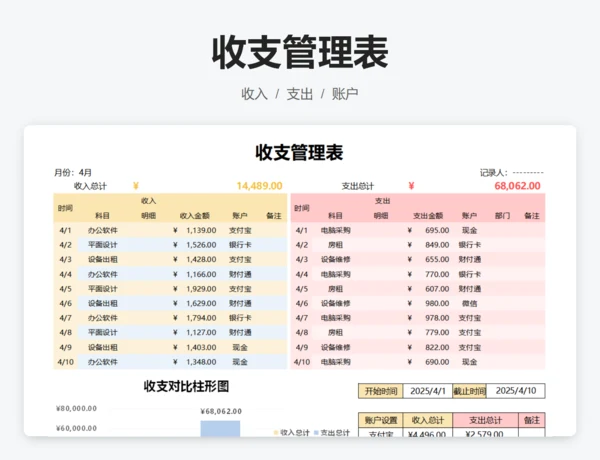The width and height of the screenshot is (600, 460).
Task: Click 现金 in the 4/9 income row
Action: click(x=240, y=347)
